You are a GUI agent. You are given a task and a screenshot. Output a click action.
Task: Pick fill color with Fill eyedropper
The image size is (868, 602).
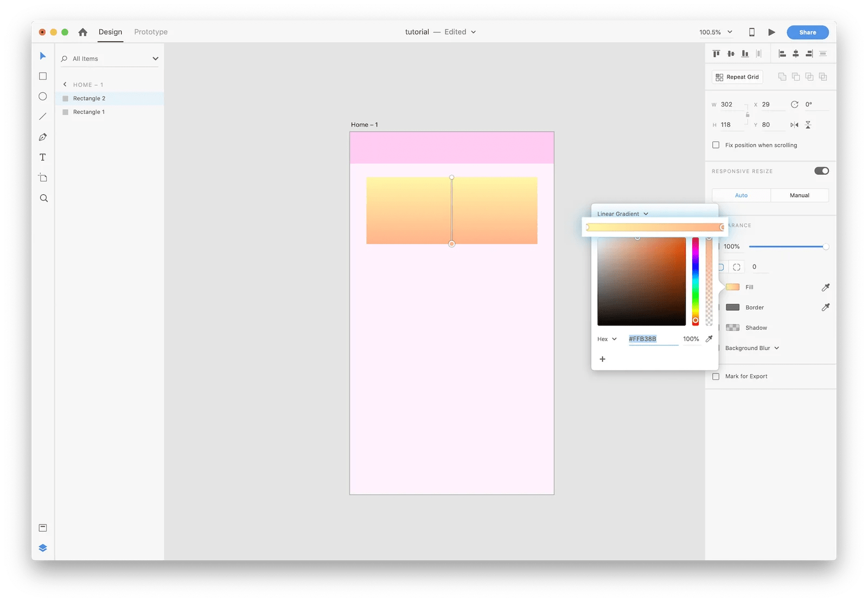tap(825, 287)
